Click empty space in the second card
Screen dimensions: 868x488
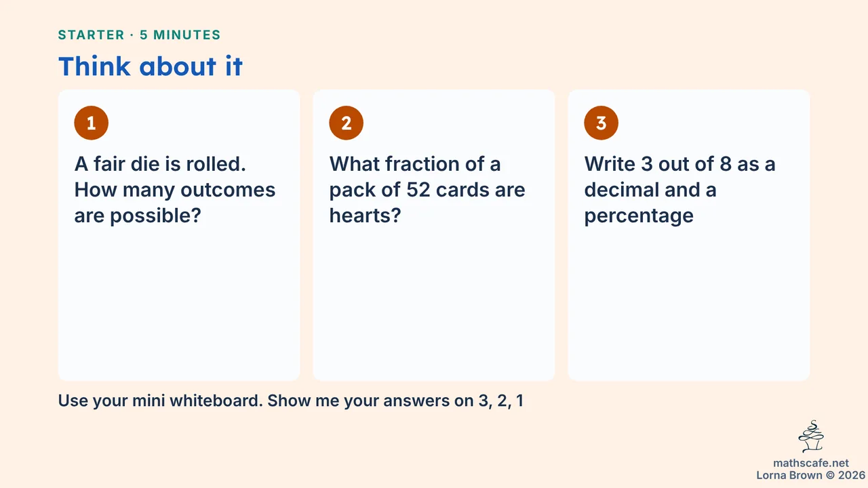tap(434, 305)
